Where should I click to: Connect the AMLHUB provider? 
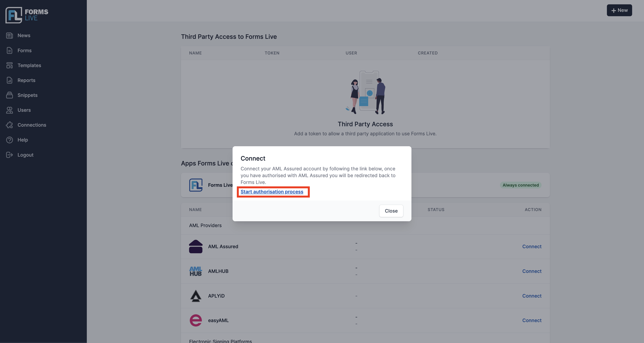[x=532, y=271]
